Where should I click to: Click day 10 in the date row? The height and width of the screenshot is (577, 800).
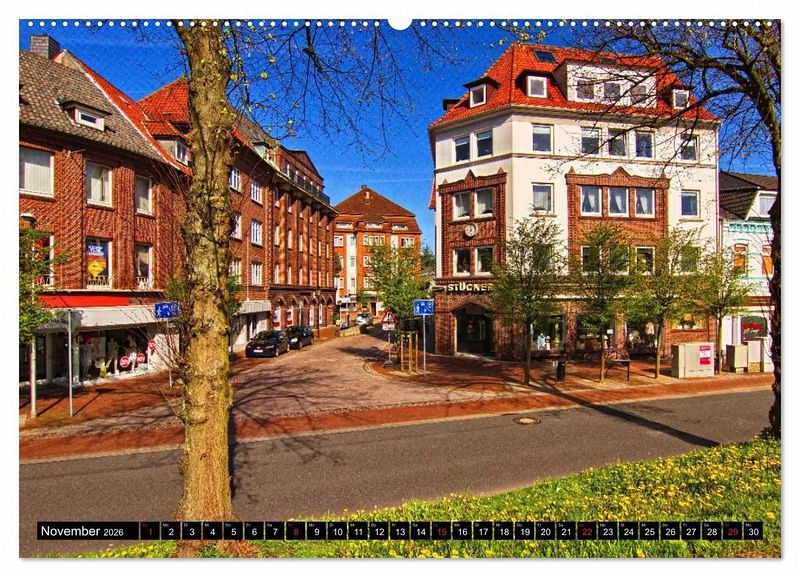337,531
